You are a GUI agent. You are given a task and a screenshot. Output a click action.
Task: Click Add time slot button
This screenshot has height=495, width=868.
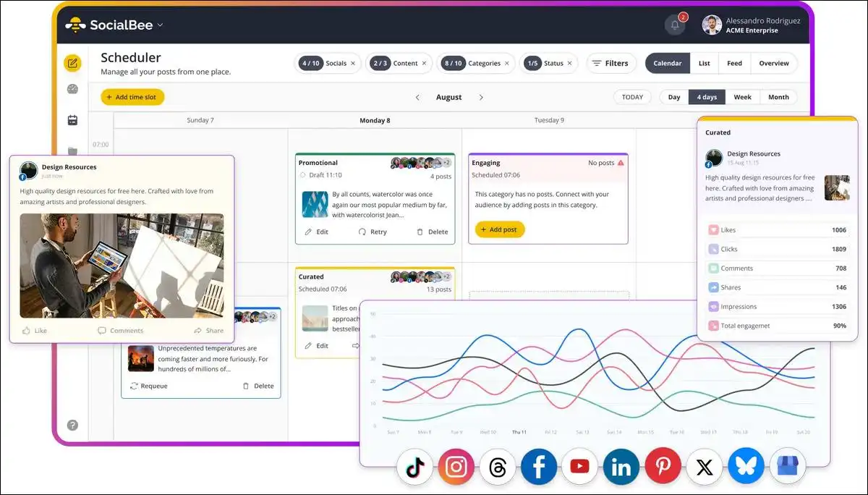click(x=132, y=97)
